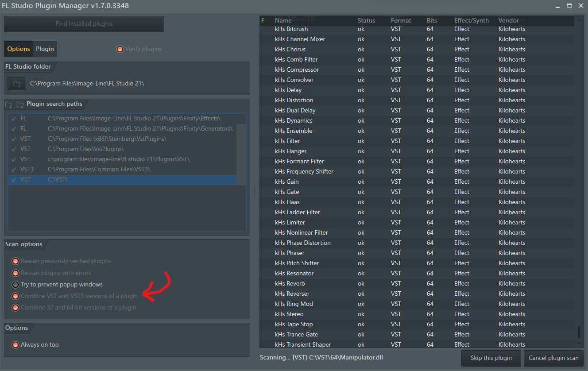The height and width of the screenshot is (371, 588).
Task: Click the add plugin search path icon
Action: pyautogui.click(x=8, y=104)
